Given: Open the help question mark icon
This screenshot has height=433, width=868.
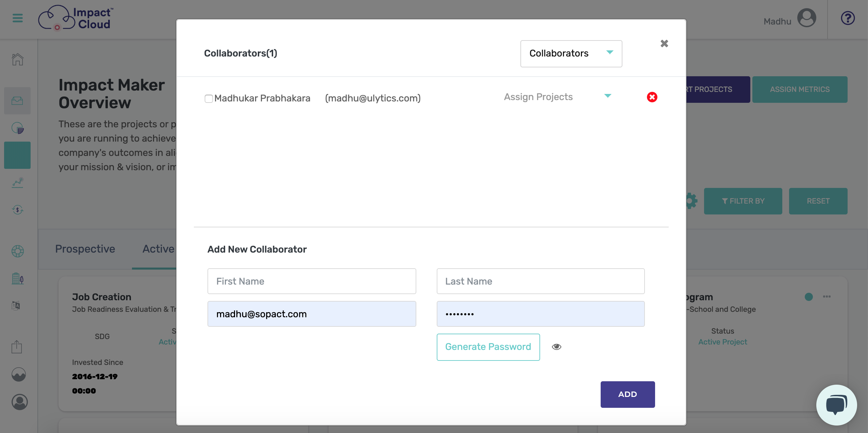Looking at the screenshot, I should pyautogui.click(x=848, y=18).
